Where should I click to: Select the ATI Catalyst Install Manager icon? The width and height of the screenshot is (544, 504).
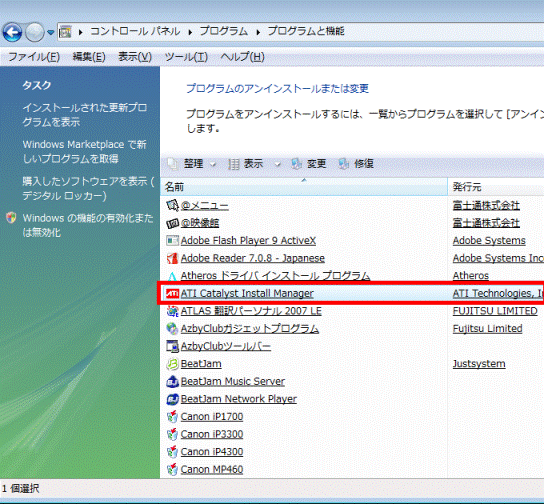click(x=172, y=294)
